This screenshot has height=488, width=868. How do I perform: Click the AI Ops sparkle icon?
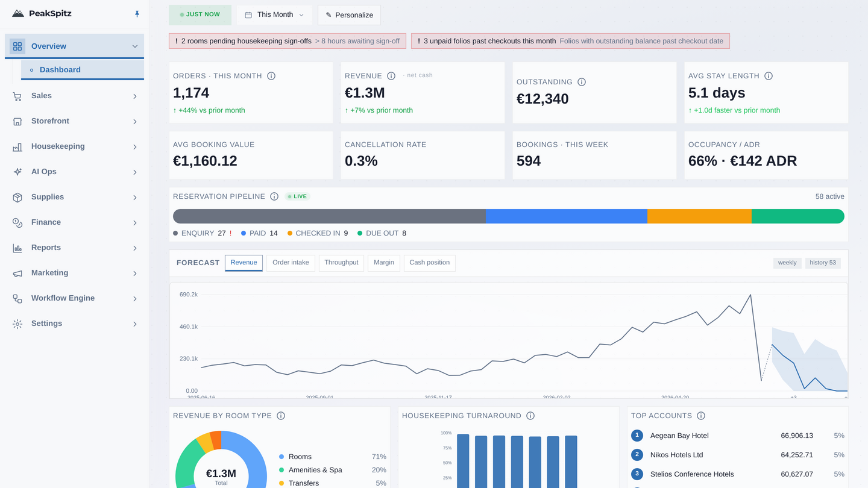click(17, 172)
